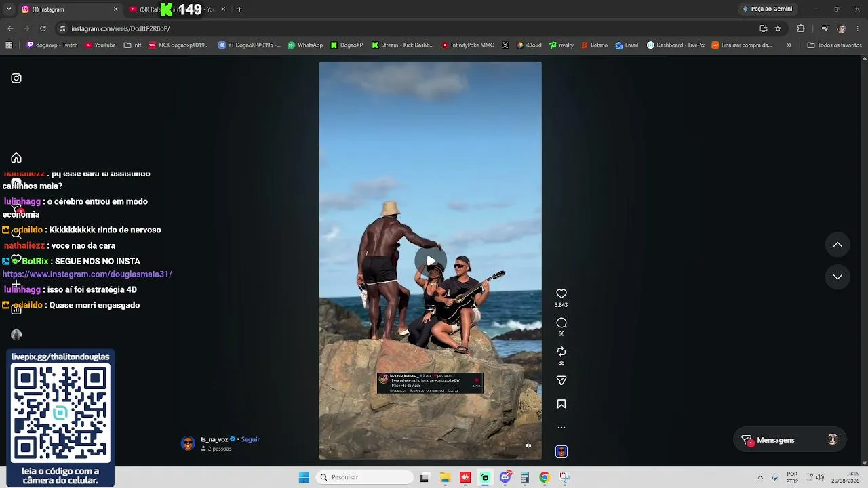
Task: Open Dashboard - LivePix bookmark
Action: click(x=675, y=45)
